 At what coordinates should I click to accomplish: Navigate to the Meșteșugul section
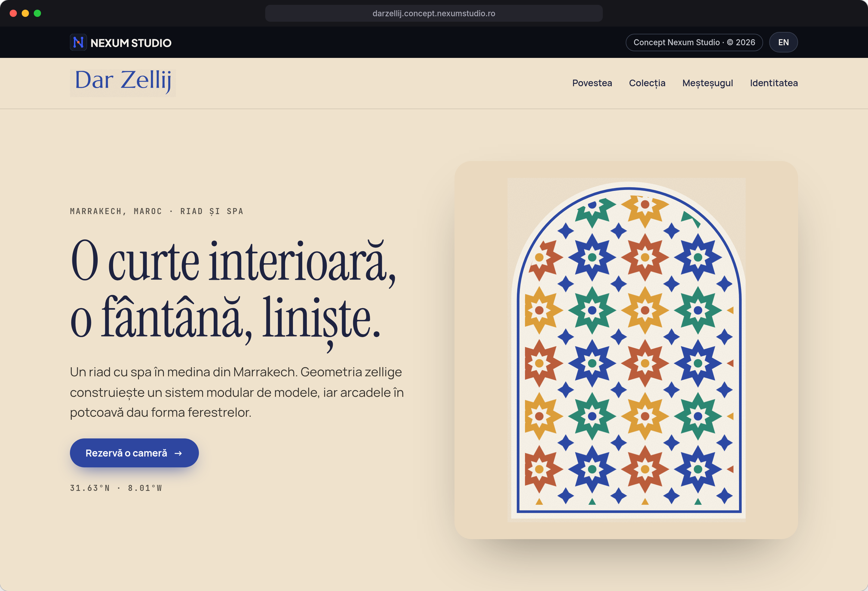pyautogui.click(x=707, y=83)
